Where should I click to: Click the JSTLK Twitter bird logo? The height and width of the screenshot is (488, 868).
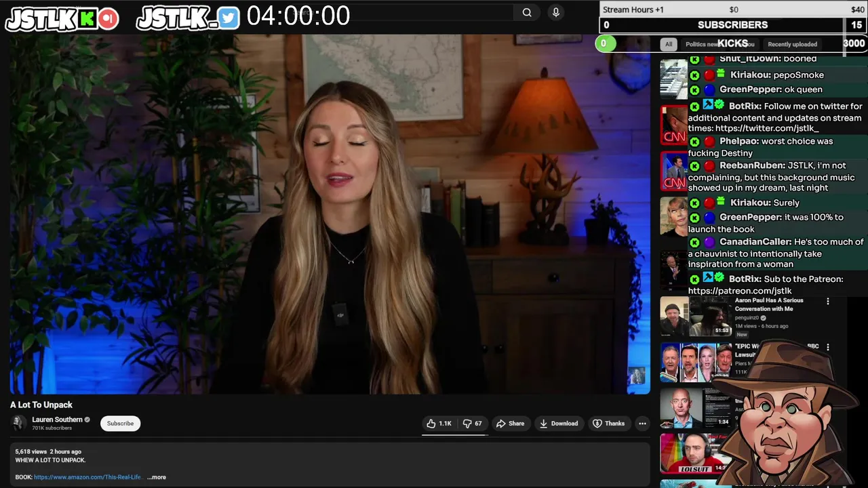189,18
